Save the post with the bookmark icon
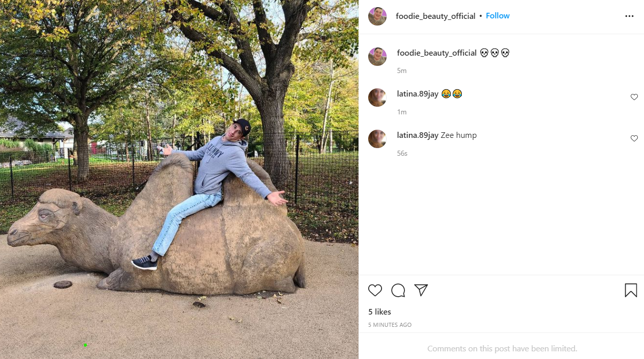This screenshot has height=359, width=644. pos(631,291)
